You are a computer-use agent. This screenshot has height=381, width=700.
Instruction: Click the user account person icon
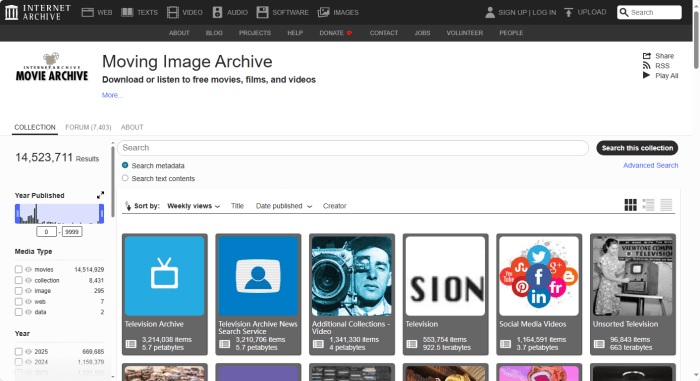490,13
